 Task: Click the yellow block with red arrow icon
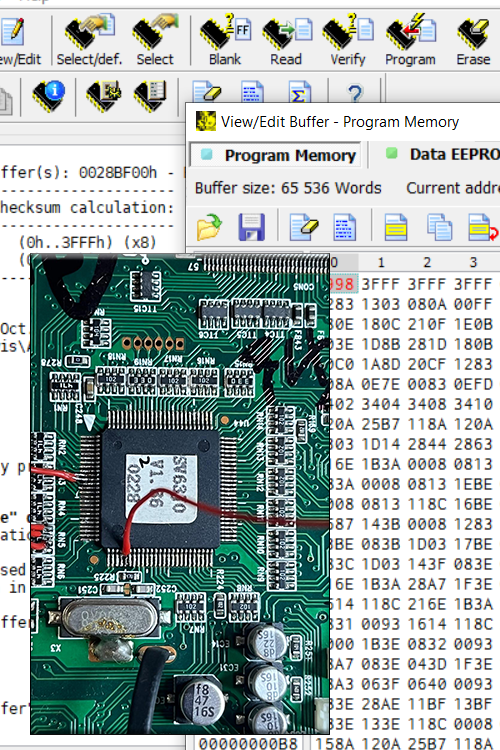(483, 227)
